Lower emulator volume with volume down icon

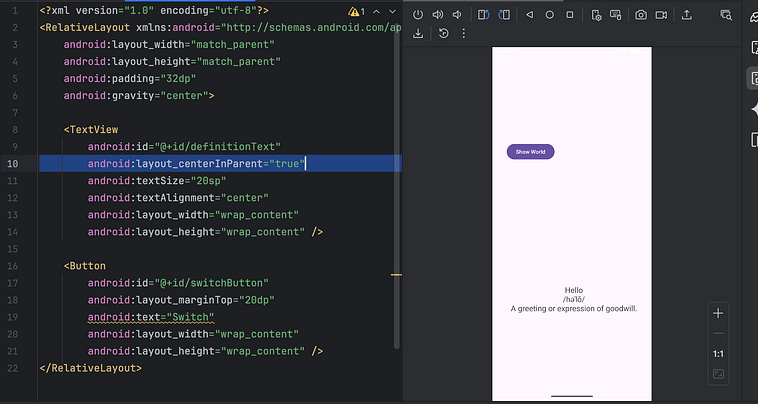[x=457, y=15]
